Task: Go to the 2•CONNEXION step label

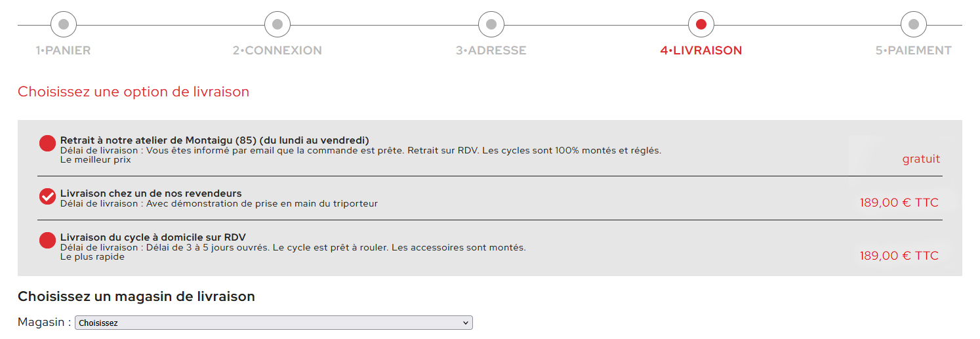Action: pos(277,50)
